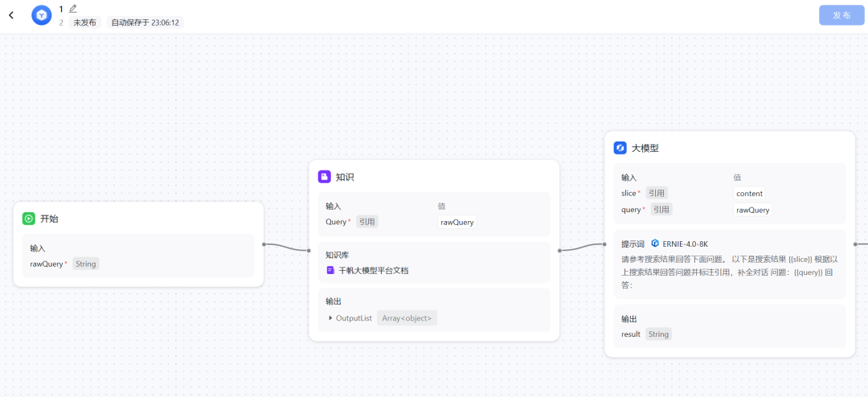
Task: Click the Query parameter in Knowledge node
Action: [x=335, y=222]
